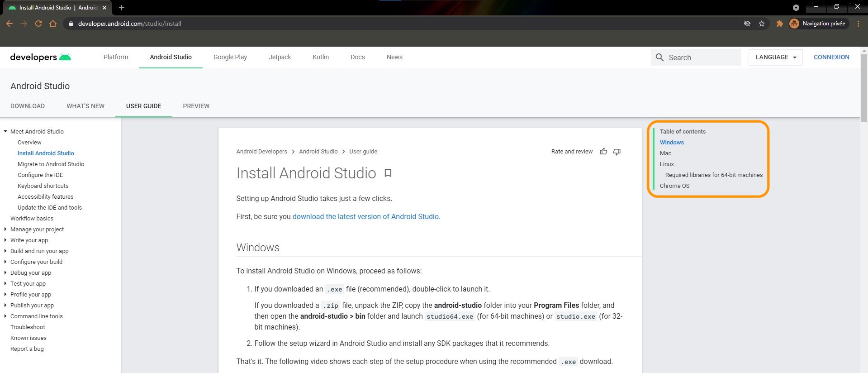Open Overview in sidebar

point(29,142)
